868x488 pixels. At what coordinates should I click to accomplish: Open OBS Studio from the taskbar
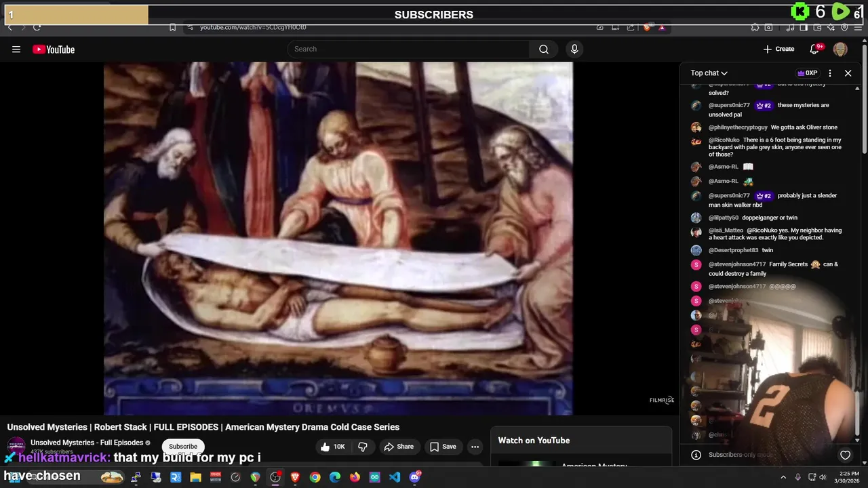click(x=275, y=477)
